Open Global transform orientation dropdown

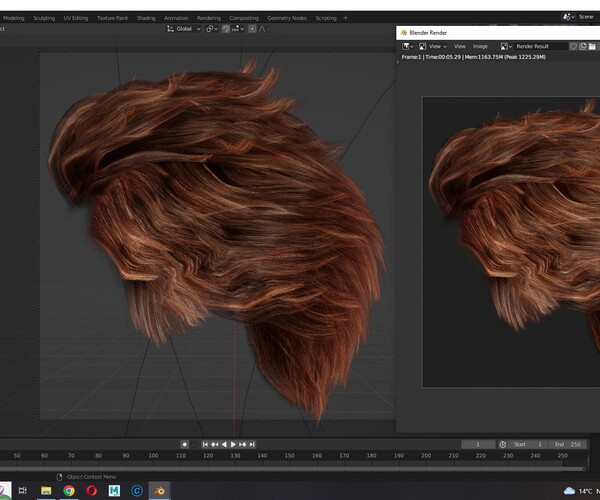(184, 29)
